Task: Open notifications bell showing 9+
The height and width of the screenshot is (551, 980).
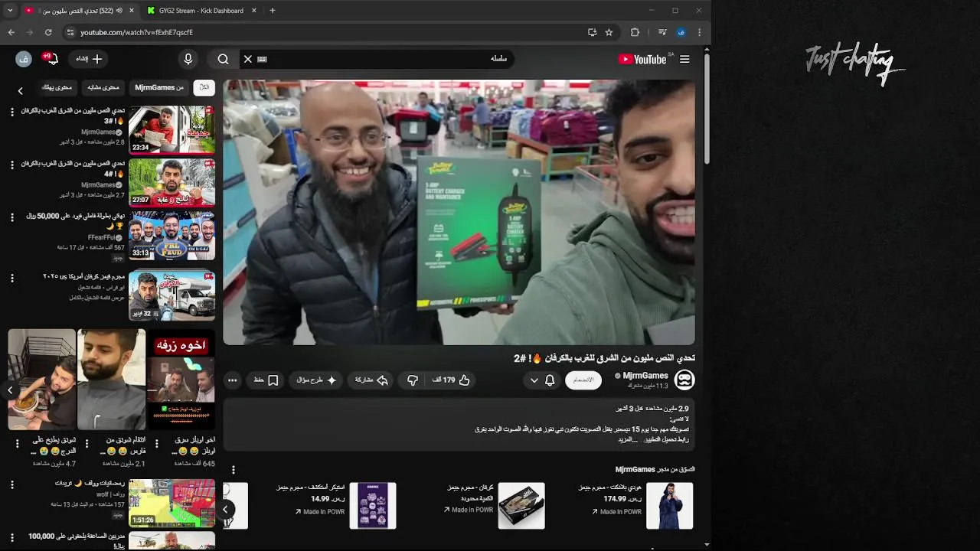Action: tap(51, 59)
